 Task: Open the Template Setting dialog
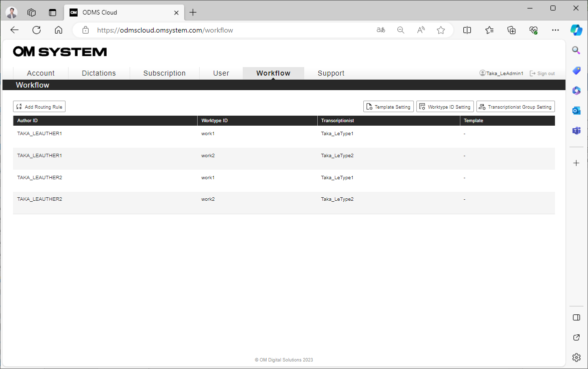(x=388, y=106)
